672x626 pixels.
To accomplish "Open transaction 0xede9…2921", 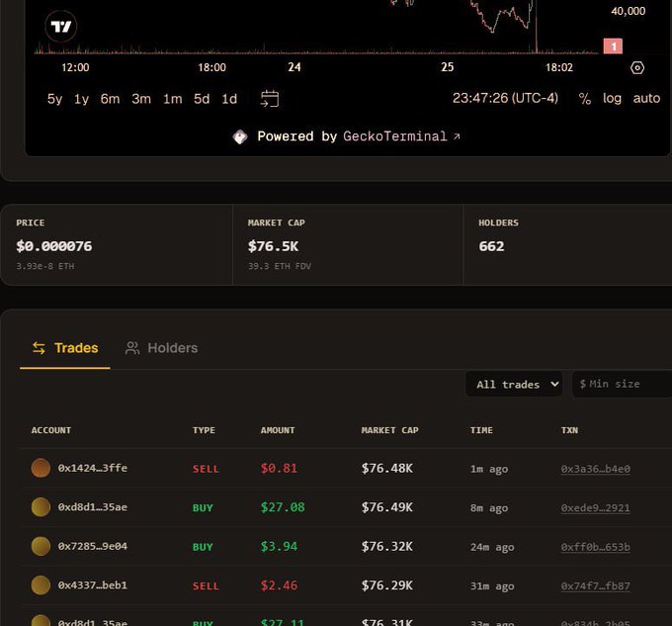I will 595,507.
